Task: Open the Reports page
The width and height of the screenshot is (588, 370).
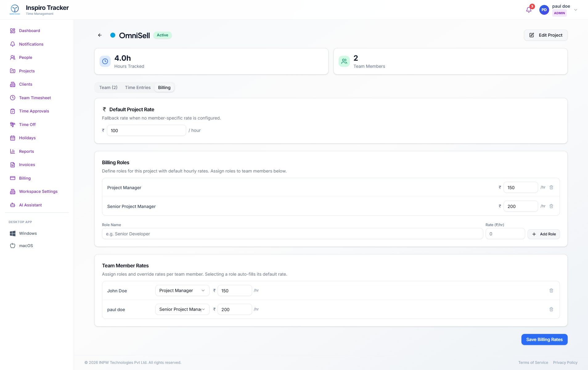Action: [x=27, y=151]
